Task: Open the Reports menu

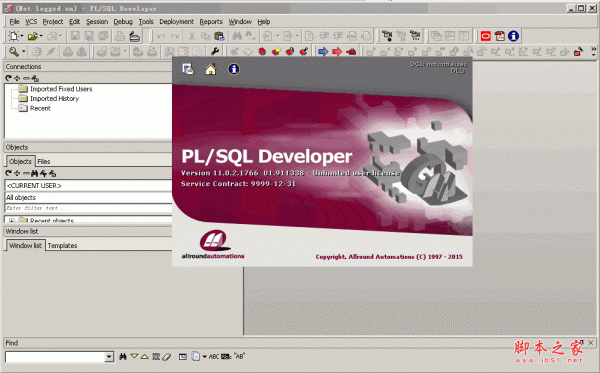Action: point(211,21)
